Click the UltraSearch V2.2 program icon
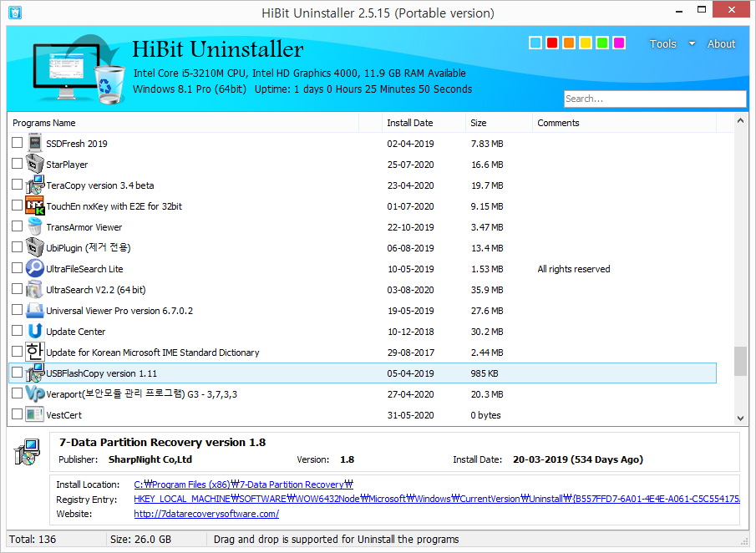756x553 pixels. [35, 289]
